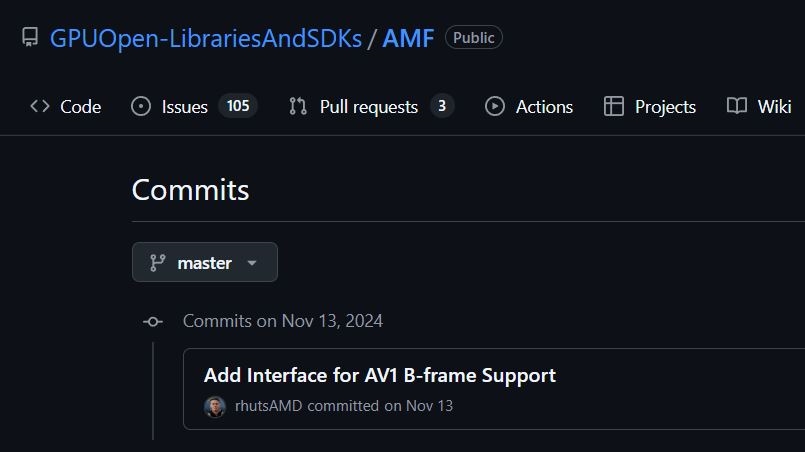Visit the rhutsAMD author profile link
This screenshot has height=452, width=805.
[x=268, y=406]
